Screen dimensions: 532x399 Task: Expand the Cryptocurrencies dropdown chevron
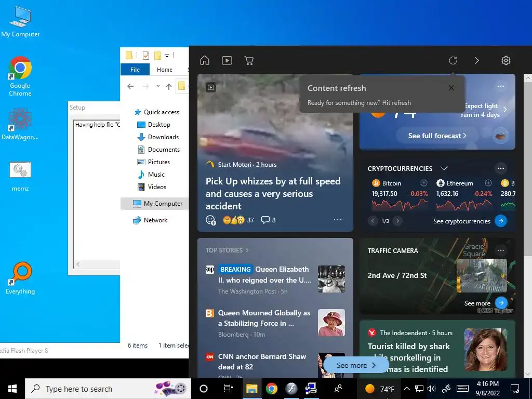pos(444,168)
